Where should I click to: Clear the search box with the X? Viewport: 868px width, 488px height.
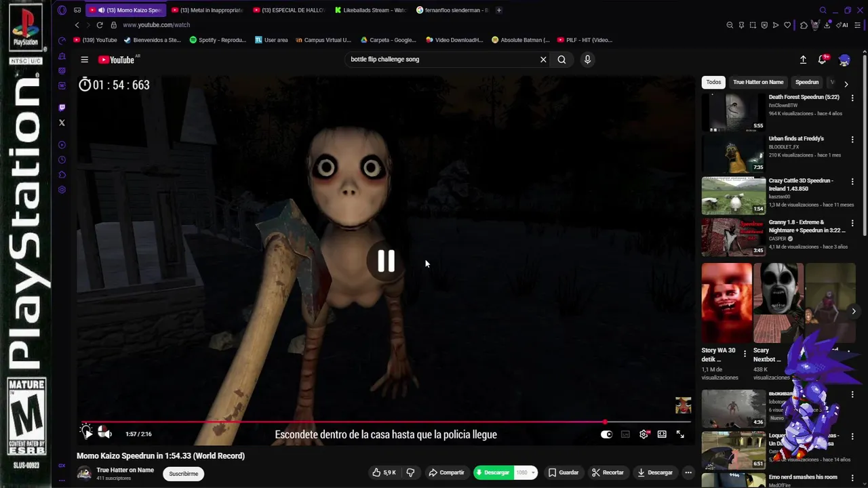(543, 60)
